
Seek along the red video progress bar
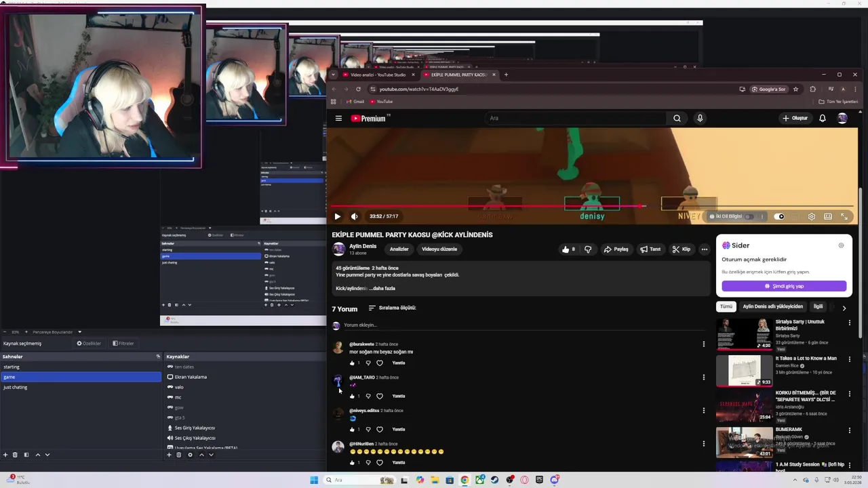click(x=591, y=206)
